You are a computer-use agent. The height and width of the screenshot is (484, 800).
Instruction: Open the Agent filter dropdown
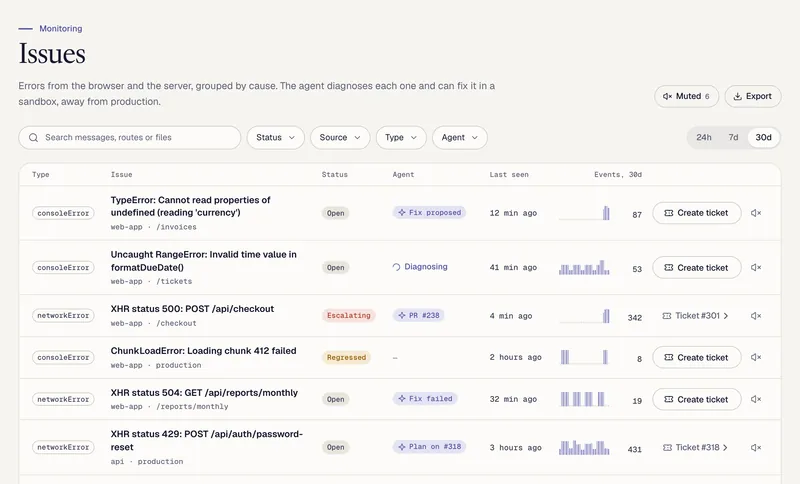point(460,138)
